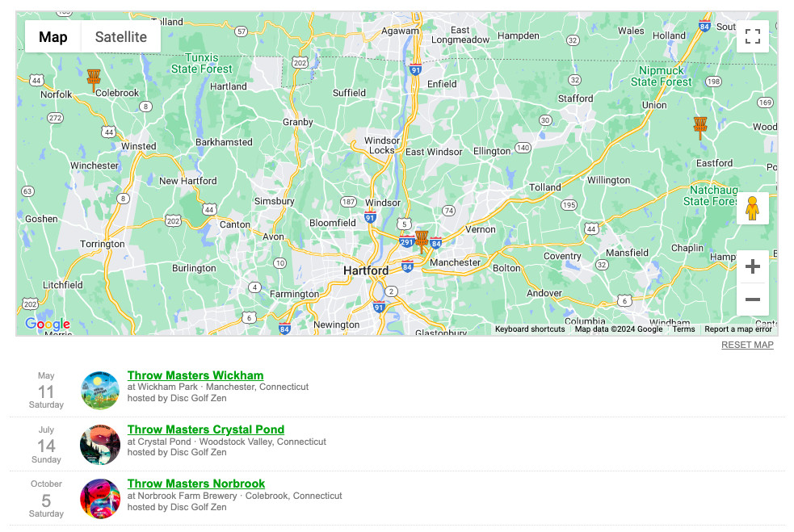This screenshot has width=794, height=532.
Task: Click the disc golf basket marker near Colebrook
Action: (x=94, y=80)
